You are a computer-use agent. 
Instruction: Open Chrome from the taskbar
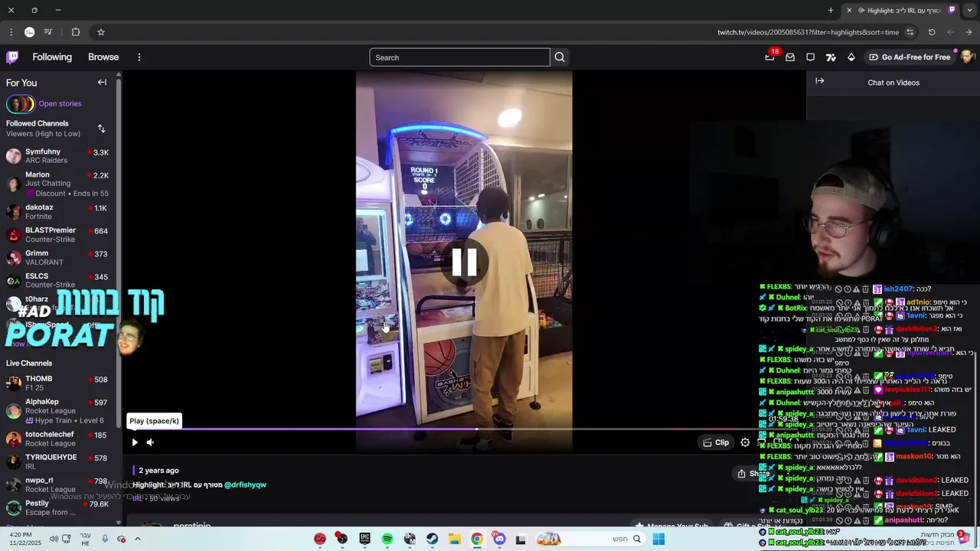[x=476, y=539]
